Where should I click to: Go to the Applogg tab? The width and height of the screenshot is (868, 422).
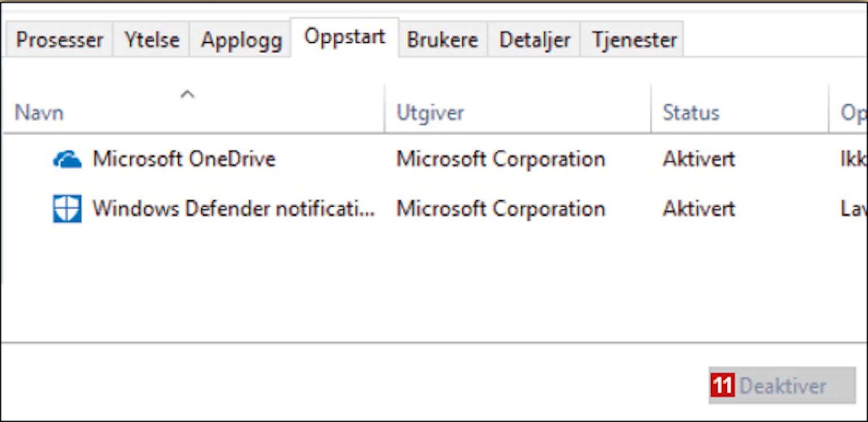click(x=241, y=40)
